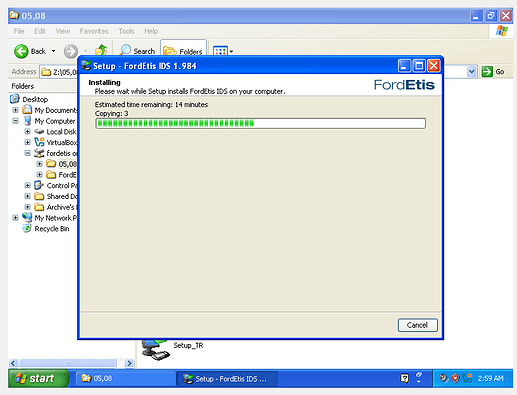This screenshot has height=395, width=517.
Task: Expand the Archive's folder tree node
Action: pyautogui.click(x=28, y=207)
